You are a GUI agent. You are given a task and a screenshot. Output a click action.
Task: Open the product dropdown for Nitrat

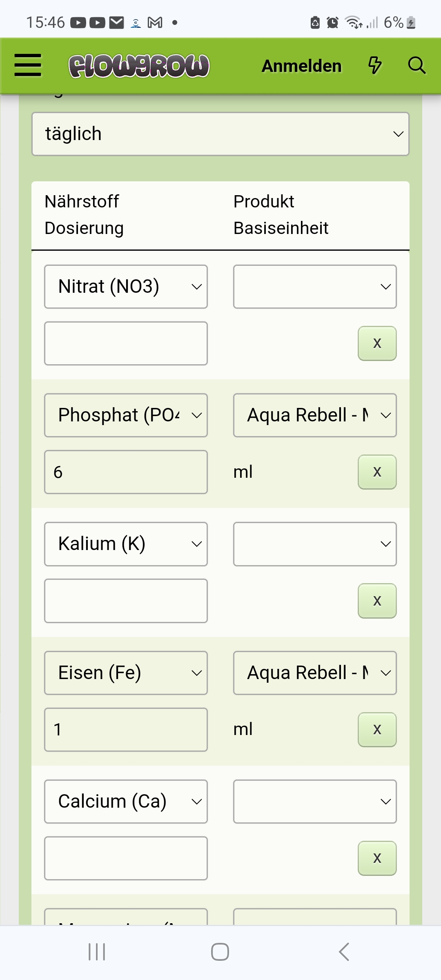[x=314, y=287]
